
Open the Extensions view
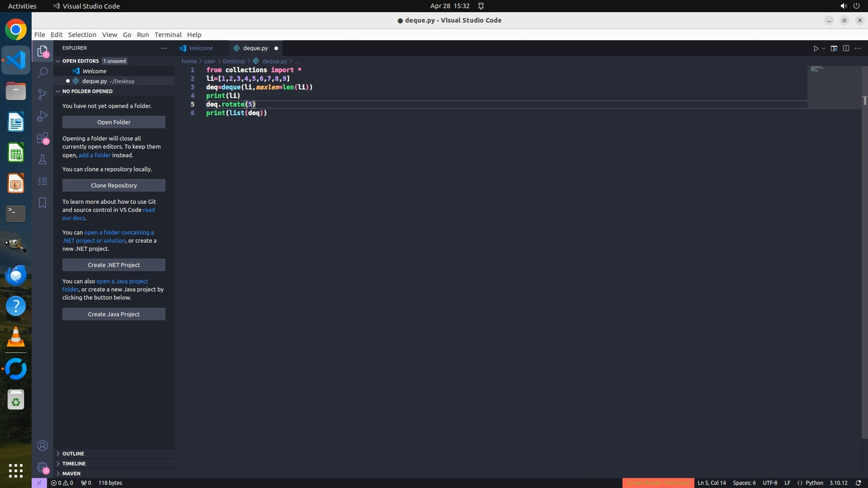click(42, 138)
